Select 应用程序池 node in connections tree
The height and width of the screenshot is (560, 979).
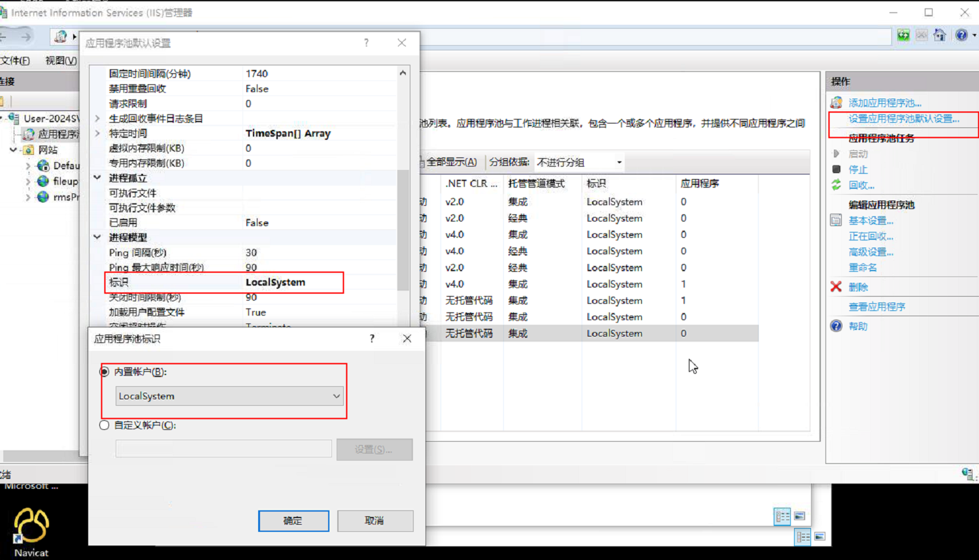click(58, 134)
